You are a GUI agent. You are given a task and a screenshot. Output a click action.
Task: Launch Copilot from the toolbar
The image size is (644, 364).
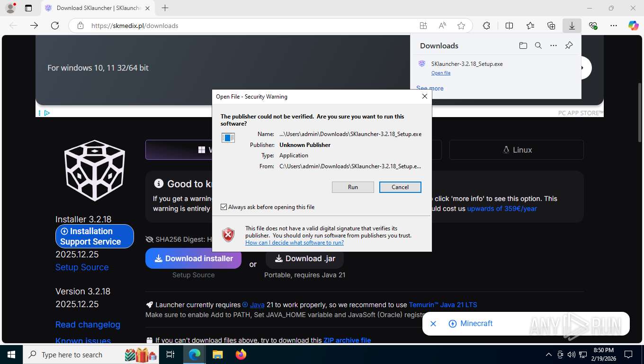coord(634,26)
